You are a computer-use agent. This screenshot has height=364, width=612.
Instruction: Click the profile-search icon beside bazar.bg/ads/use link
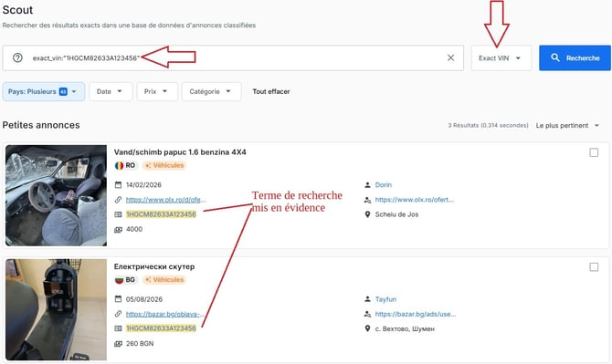click(x=367, y=314)
